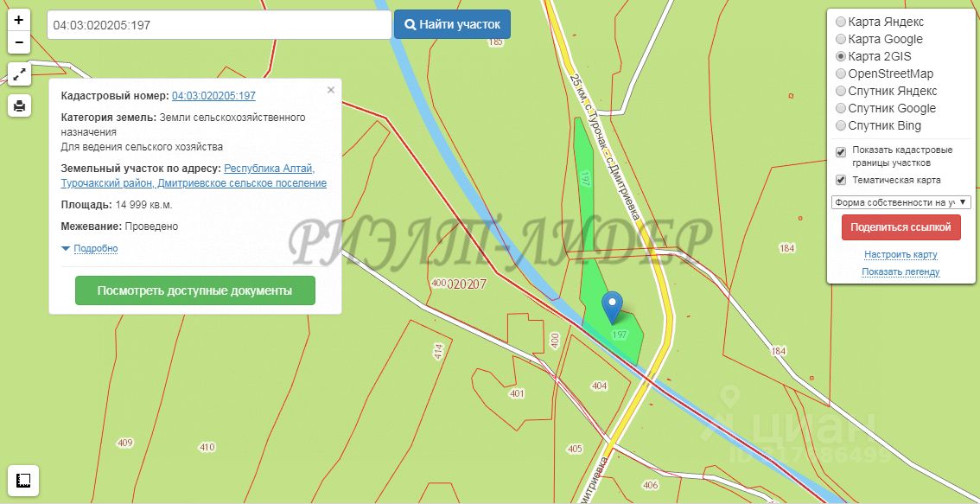Click Найти участок search button

[452, 24]
